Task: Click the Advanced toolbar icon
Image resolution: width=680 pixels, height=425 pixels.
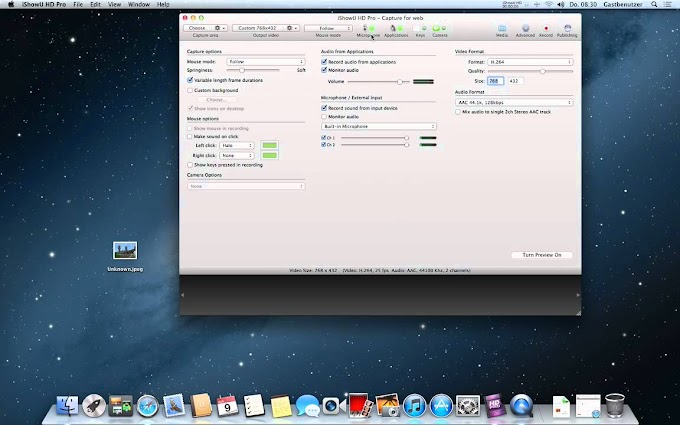Action: (525, 29)
